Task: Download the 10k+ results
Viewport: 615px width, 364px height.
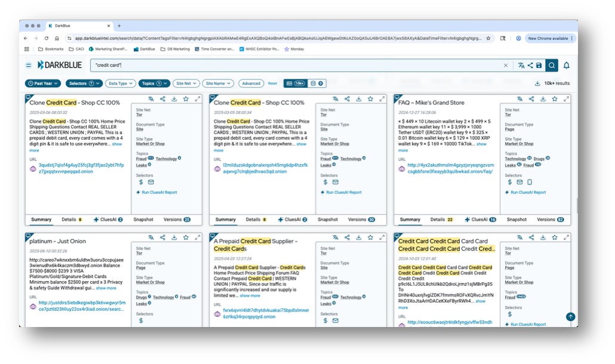Action: point(537,84)
